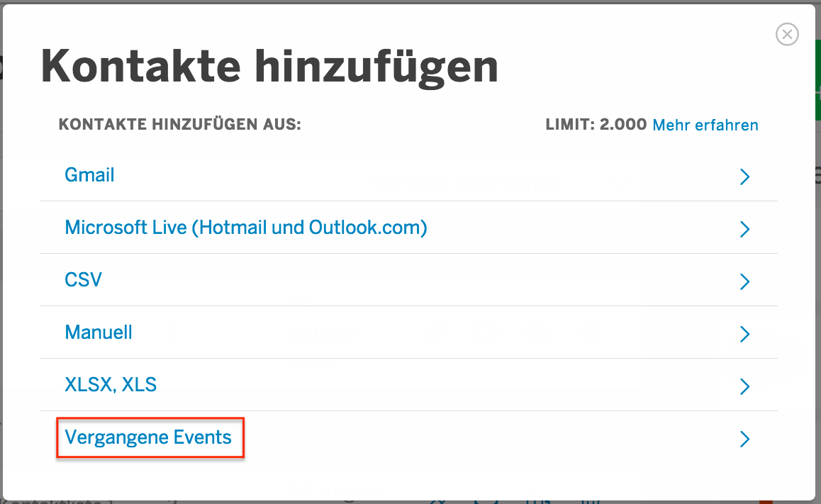Click the LIMIT: 2.000 text

click(x=596, y=125)
